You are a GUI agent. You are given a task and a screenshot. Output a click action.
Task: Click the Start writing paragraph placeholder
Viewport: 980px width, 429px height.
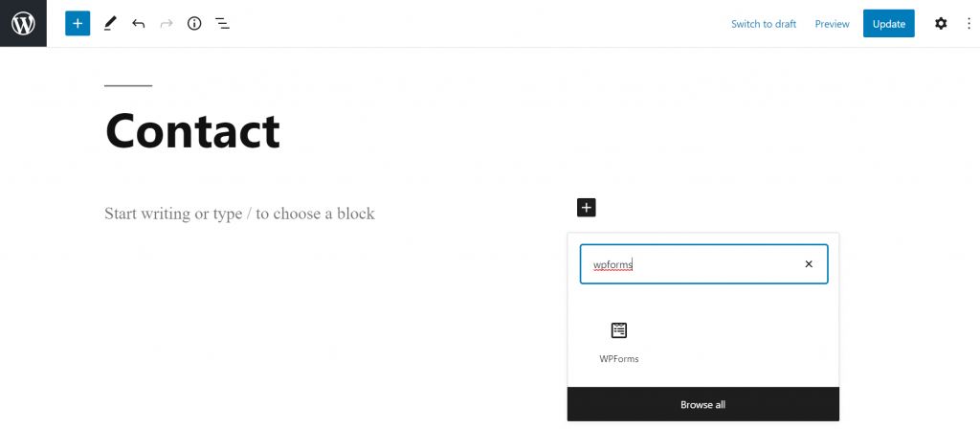pyautogui.click(x=239, y=214)
